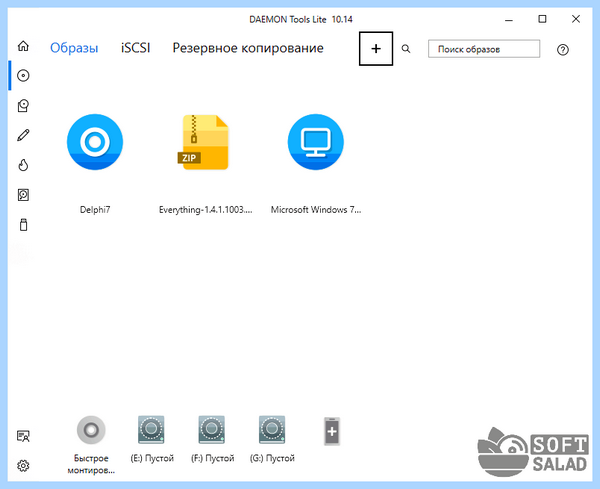
Task: Select the virtual drive (F:) Пустой
Action: point(212,430)
